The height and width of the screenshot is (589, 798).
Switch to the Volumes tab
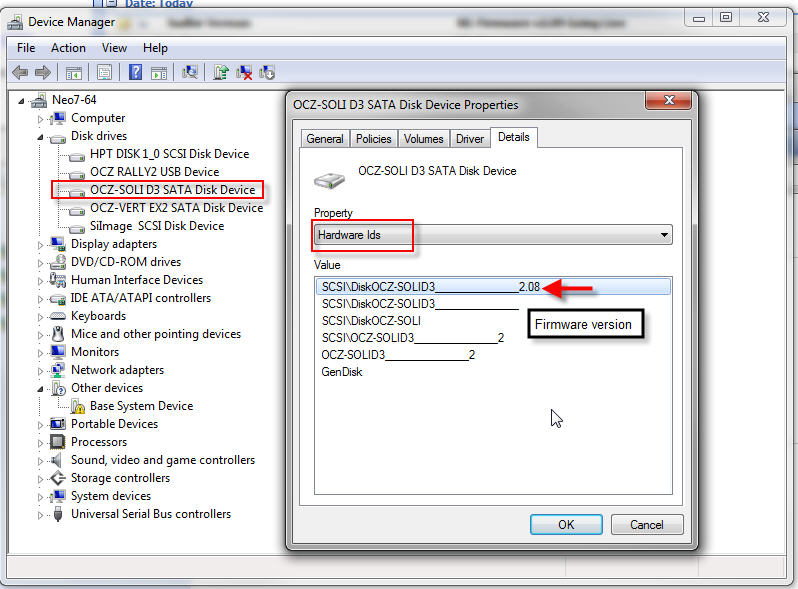pyautogui.click(x=423, y=138)
